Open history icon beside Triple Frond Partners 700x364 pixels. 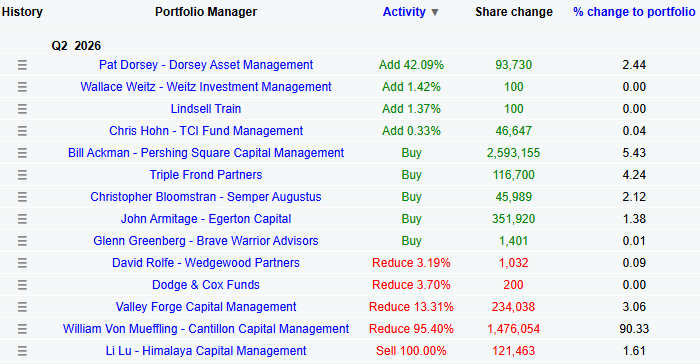[x=22, y=175]
